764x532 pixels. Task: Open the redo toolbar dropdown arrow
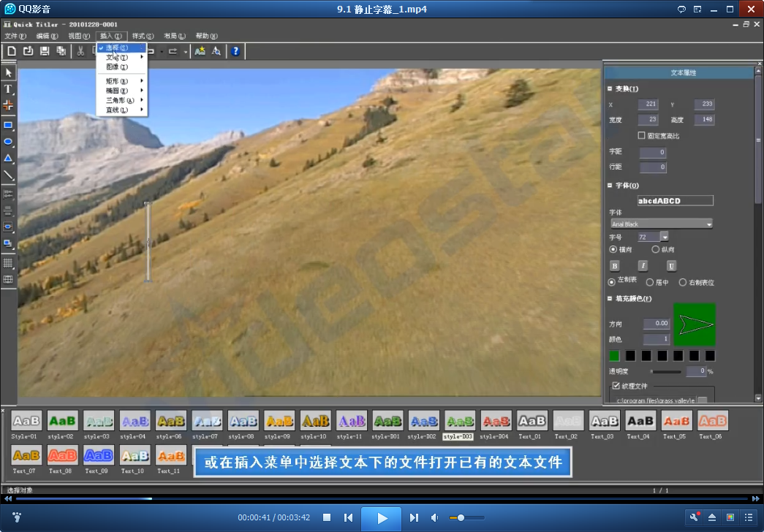click(x=186, y=52)
